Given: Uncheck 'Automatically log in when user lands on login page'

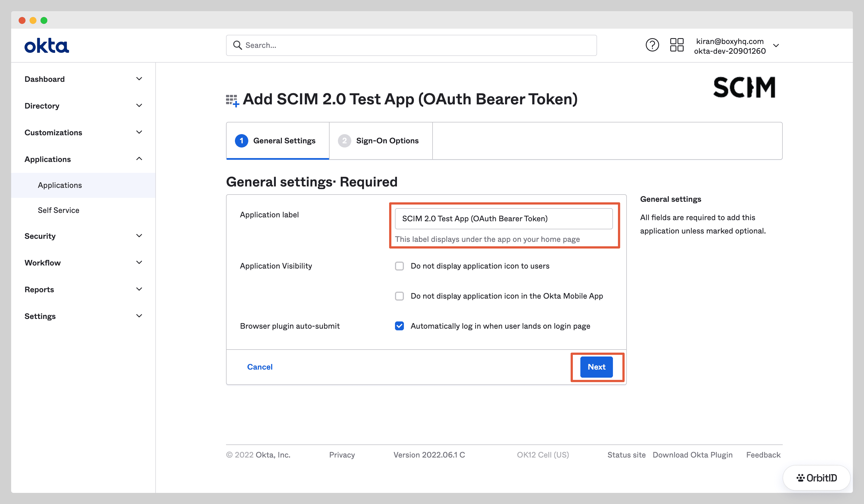Looking at the screenshot, I should 399,326.
